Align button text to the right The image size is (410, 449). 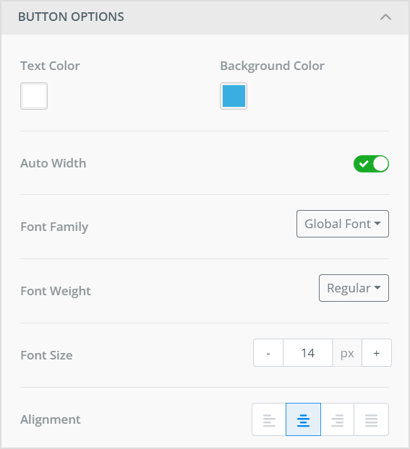[x=337, y=420]
